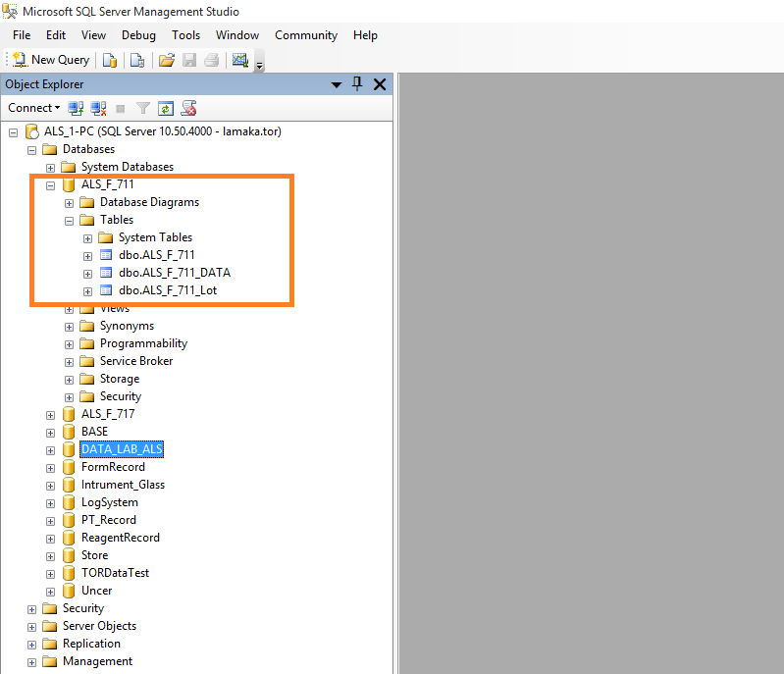Open the Edit menu

56,35
